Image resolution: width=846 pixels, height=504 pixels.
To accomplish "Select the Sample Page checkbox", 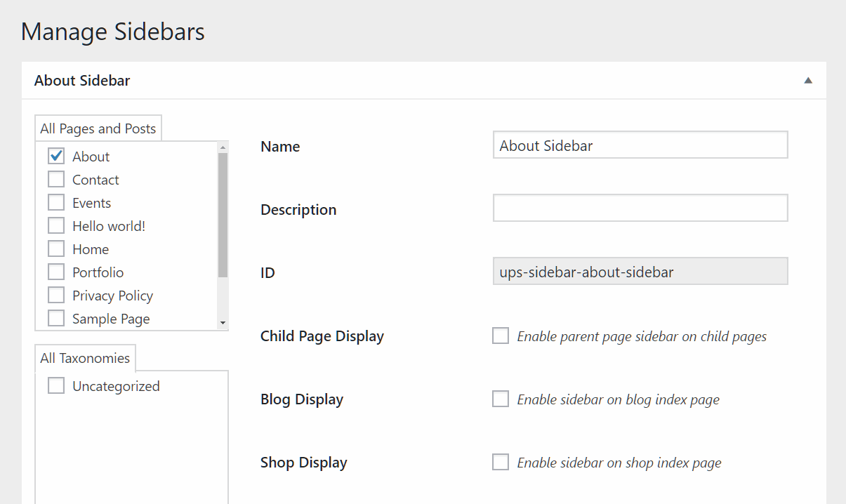I will pos(56,318).
